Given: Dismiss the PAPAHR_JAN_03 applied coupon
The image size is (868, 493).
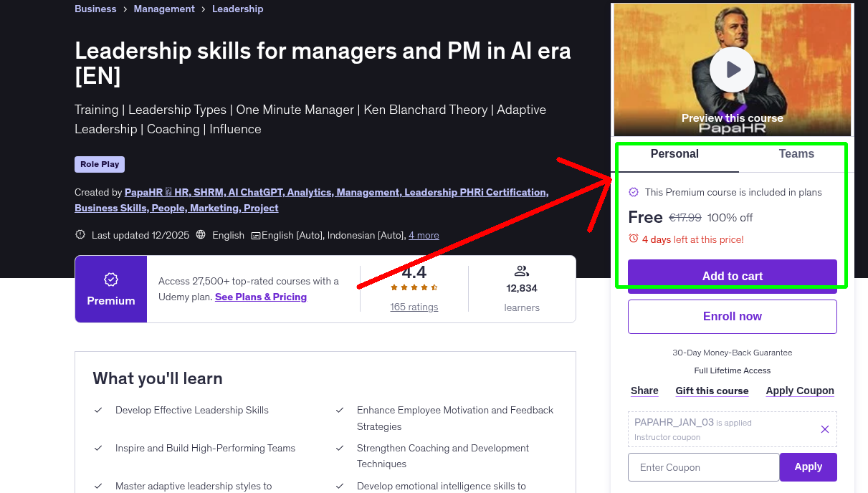Looking at the screenshot, I should [x=824, y=429].
